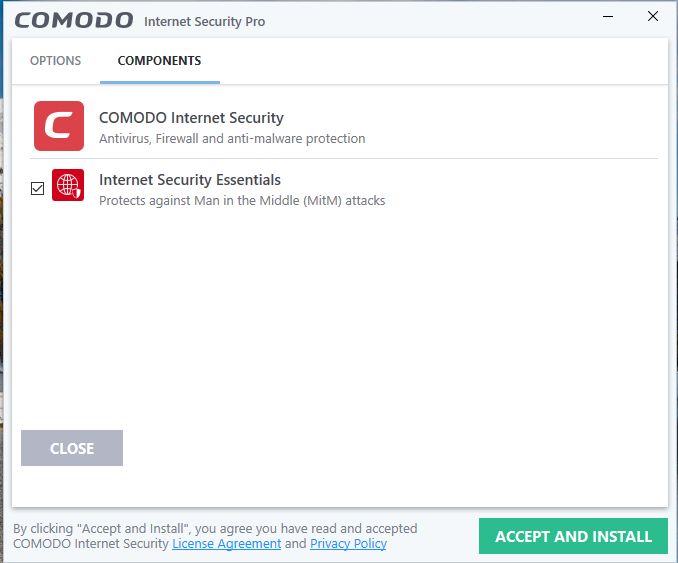678x563 pixels.
Task: Click the "Internet Security Essentials" label
Action: coord(189,180)
